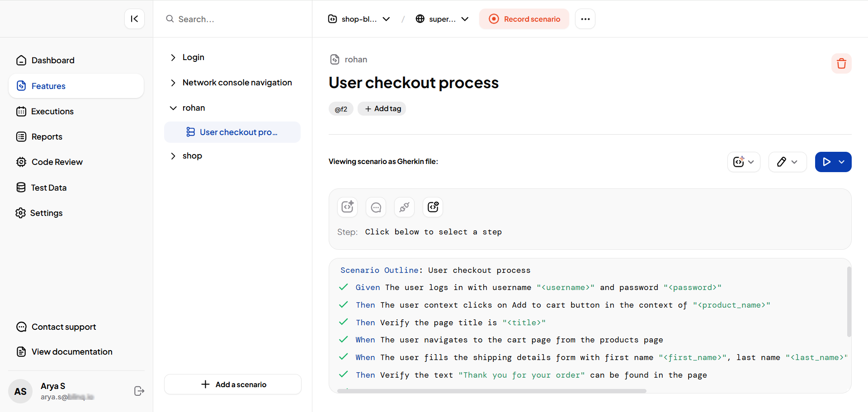Click the code settings step icon

click(433, 207)
